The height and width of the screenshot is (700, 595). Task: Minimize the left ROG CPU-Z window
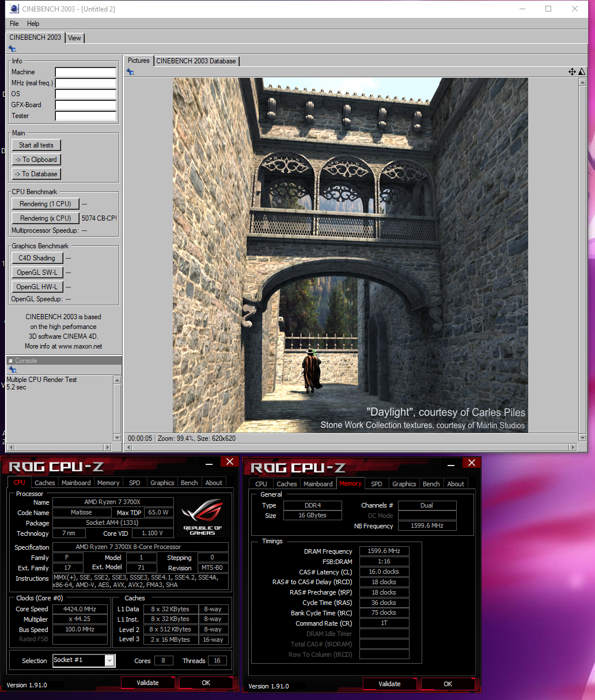(209, 463)
